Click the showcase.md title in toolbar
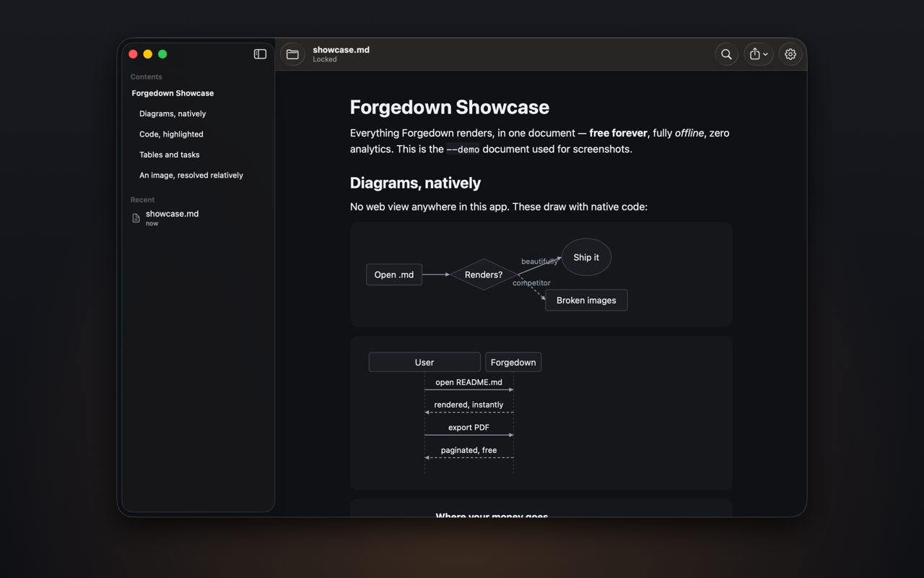This screenshot has width=924, height=578. click(x=341, y=50)
